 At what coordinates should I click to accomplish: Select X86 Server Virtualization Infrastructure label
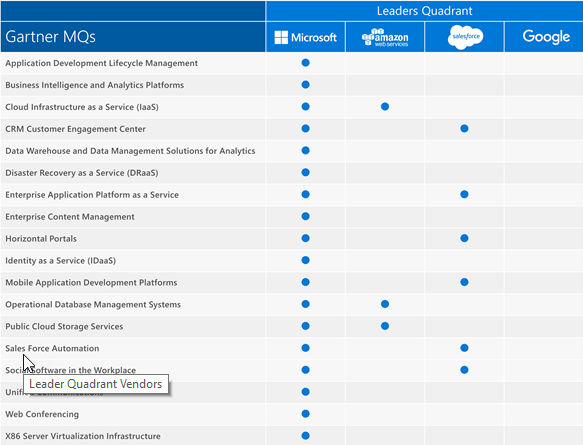[83, 436]
